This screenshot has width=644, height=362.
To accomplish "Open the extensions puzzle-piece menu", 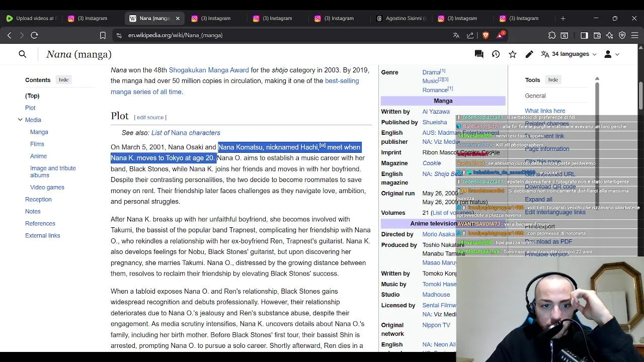I will coord(552,35).
